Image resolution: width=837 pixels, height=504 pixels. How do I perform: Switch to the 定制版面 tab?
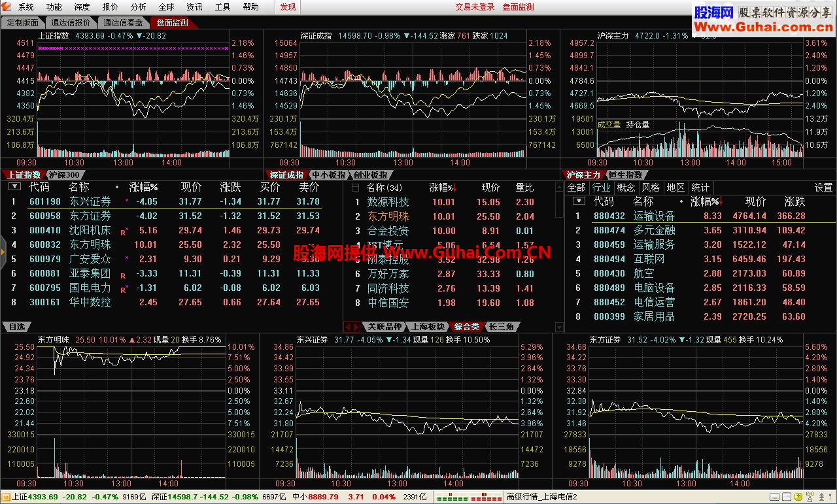pyautogui.click(x=23, y=23)
